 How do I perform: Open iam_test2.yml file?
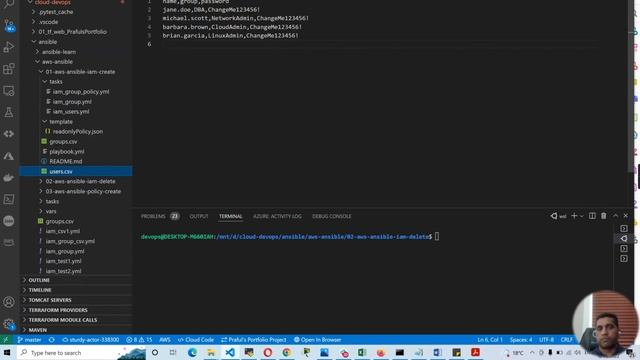[x=63, y=271]
